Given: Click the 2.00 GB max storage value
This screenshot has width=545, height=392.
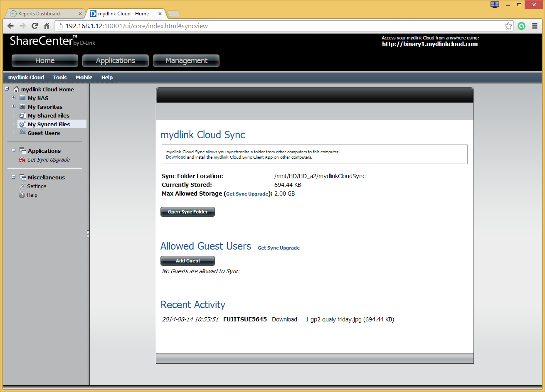Looking at the screenshot, I should (x=285, y=194).
